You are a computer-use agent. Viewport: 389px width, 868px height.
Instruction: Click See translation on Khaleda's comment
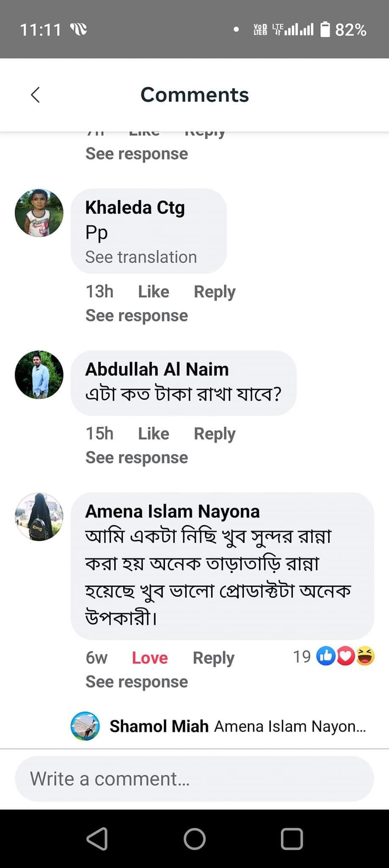[x=141, y=257]
